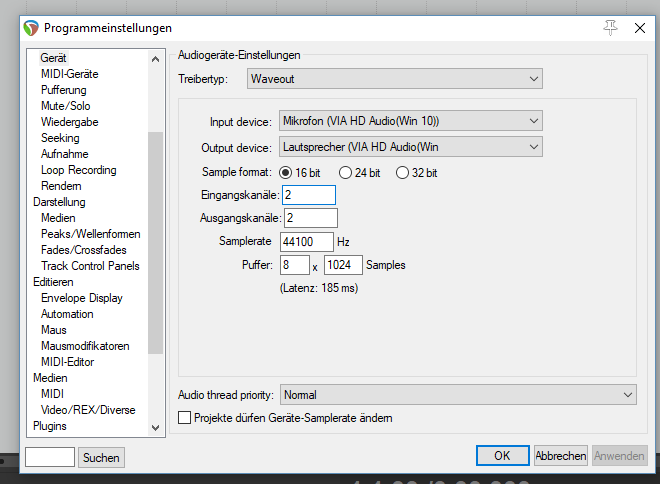Open the Aufnahme settings page

pos(65,154)
